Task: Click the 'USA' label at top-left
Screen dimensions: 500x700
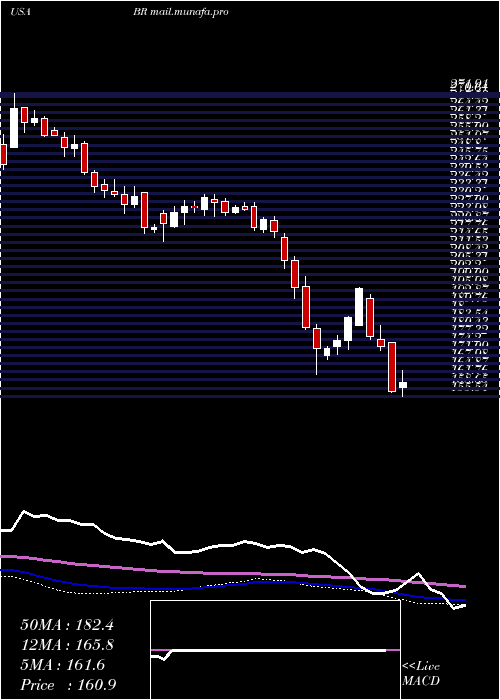Action: point(20,12)
